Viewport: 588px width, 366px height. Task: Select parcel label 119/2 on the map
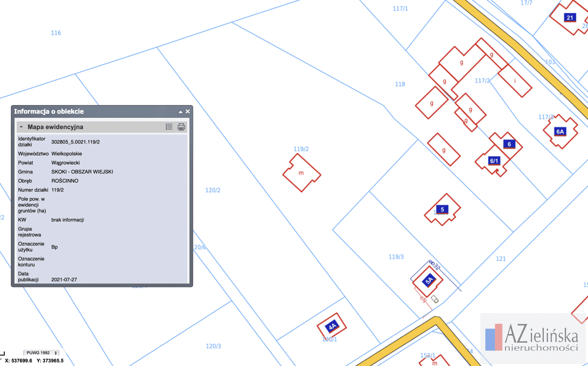(301, 149)
